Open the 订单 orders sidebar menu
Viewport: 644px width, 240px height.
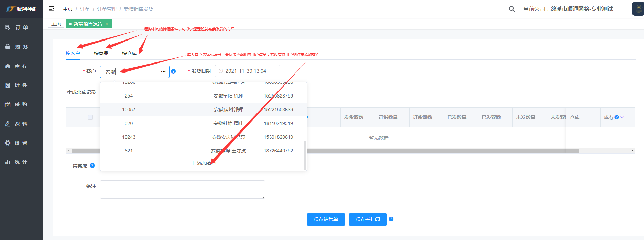pyautogui.click(x=21, y=27)
